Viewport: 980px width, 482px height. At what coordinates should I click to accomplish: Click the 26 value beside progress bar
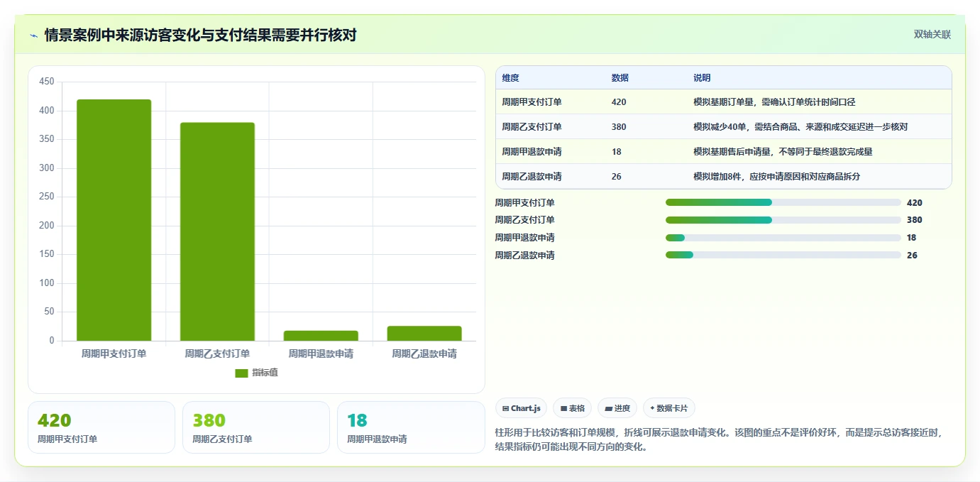tap(912, 255)
